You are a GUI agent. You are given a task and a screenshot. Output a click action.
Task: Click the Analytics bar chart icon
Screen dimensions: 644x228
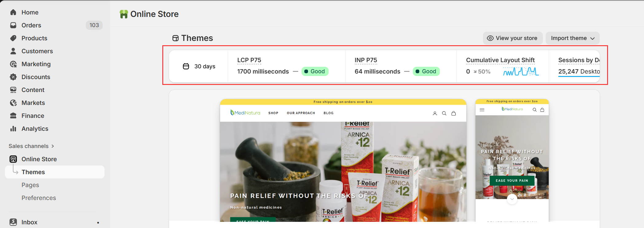coord(13,129)
